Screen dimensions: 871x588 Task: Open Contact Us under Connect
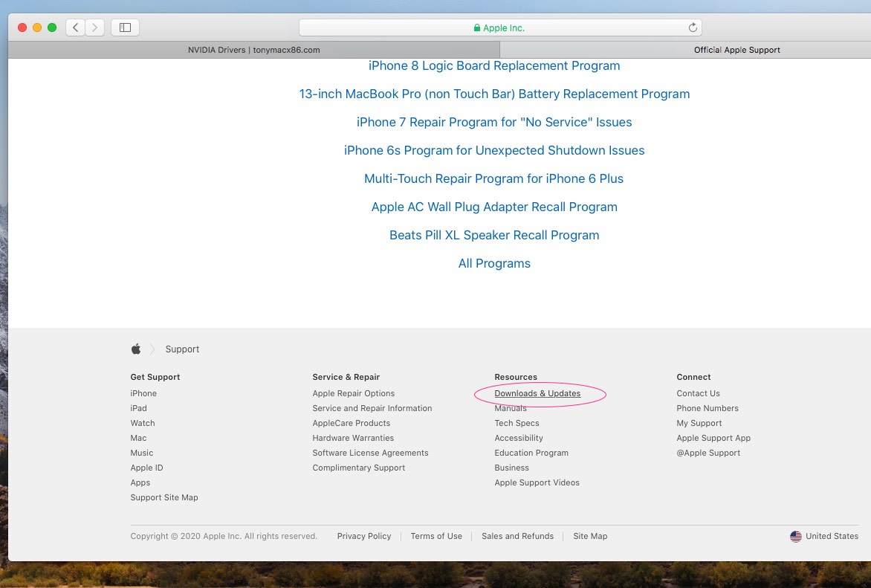click(698, 393)
